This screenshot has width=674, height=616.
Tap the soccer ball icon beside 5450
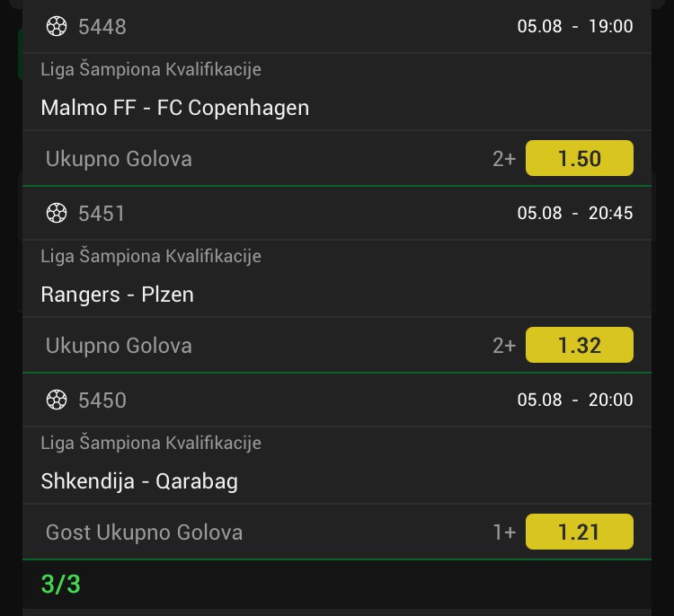coord(57,400)
